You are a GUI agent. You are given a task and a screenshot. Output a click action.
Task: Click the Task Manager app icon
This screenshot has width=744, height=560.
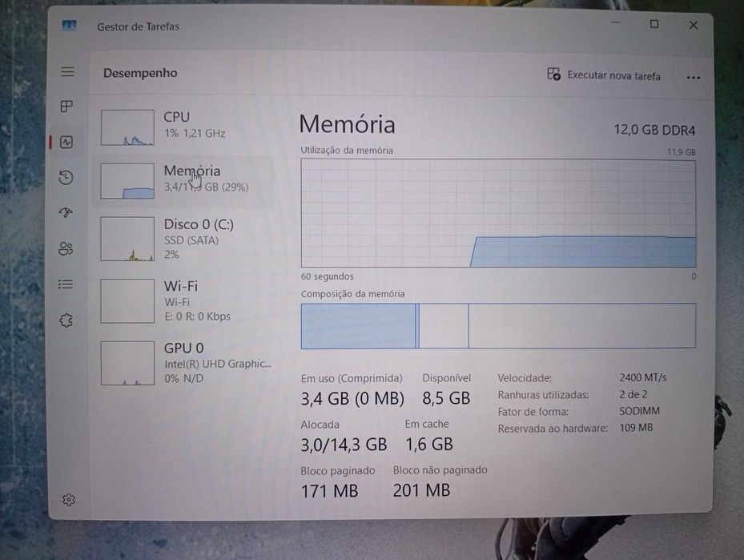[70, 25]
